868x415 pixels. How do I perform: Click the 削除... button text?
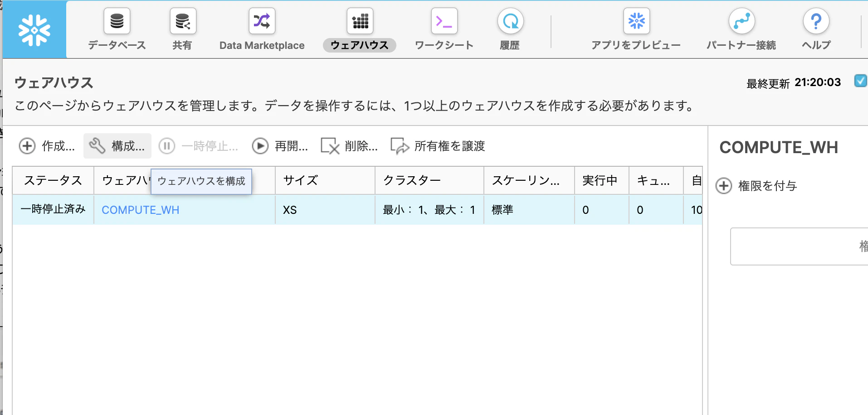pyautogui.click(x=361, y=146)
